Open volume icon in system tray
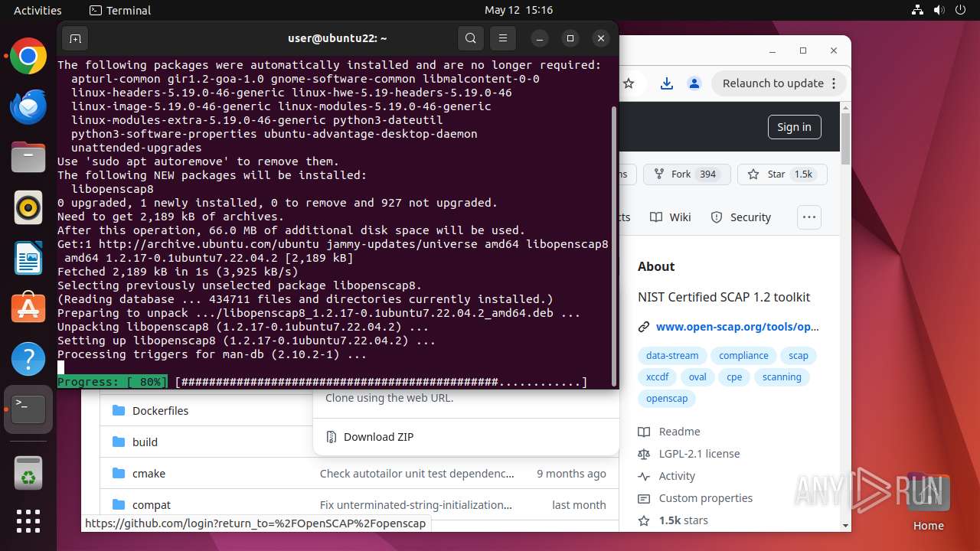 [939, 10]
